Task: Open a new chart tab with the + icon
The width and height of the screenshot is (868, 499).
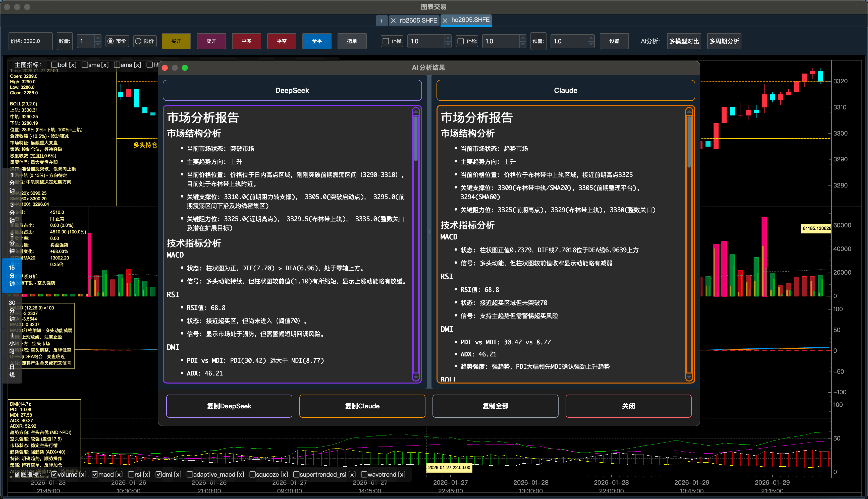Action: pos(382,21)
